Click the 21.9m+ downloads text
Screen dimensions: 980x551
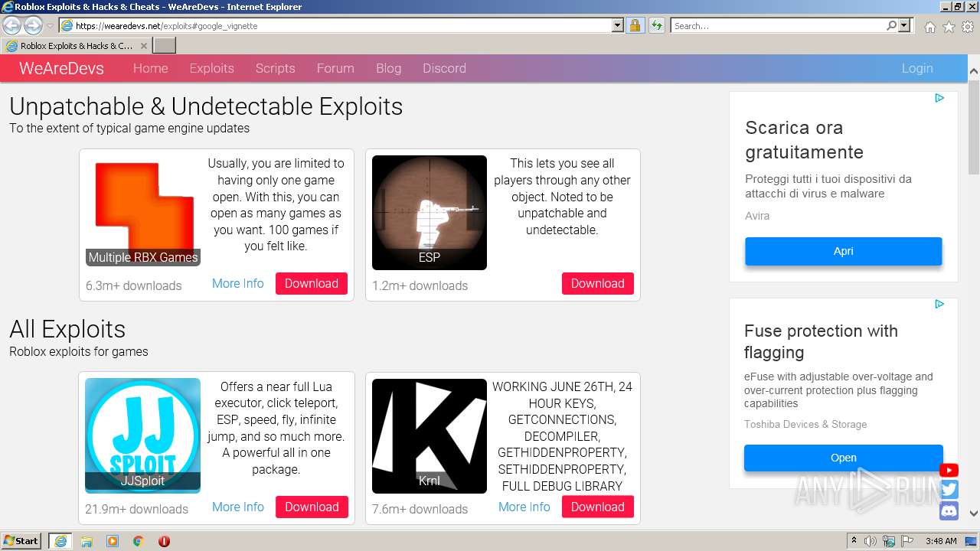[x=136, y=509]
